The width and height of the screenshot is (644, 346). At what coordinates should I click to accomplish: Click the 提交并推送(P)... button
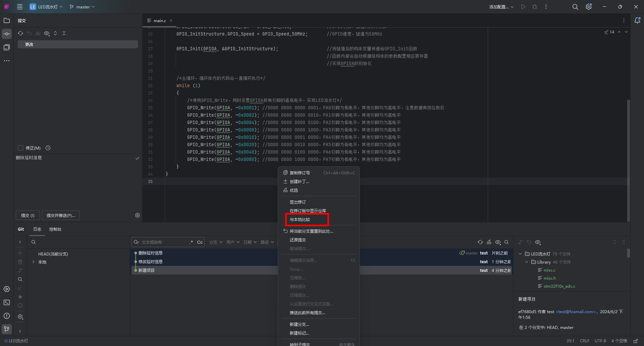[x=61, y=215]
